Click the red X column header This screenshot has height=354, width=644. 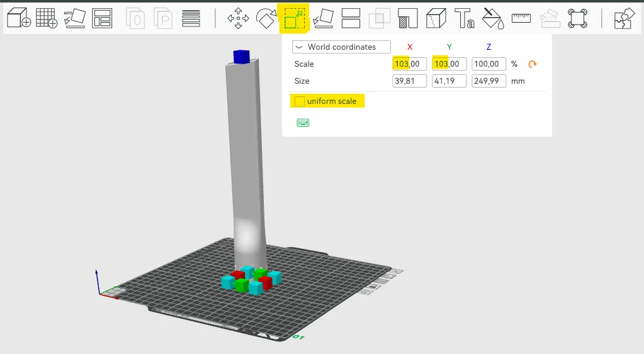[409, 47]
